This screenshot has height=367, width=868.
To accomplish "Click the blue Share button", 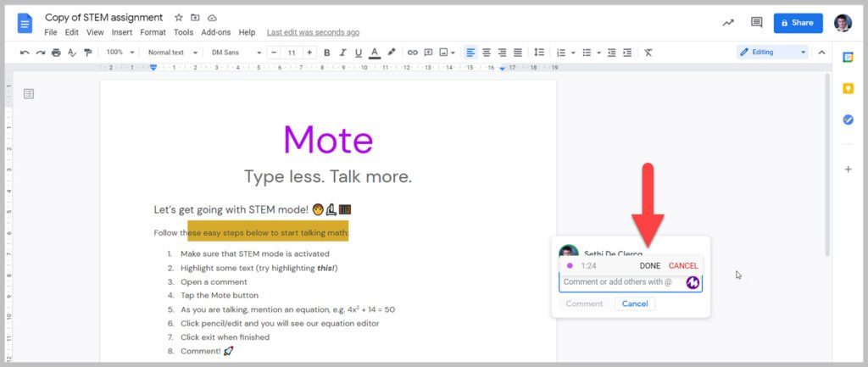I will 798,23.
